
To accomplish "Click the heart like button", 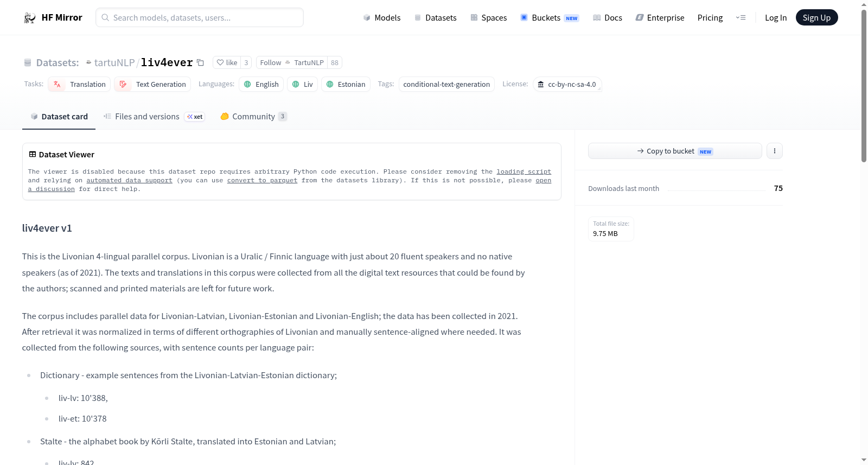I will [x=227, y=62].
